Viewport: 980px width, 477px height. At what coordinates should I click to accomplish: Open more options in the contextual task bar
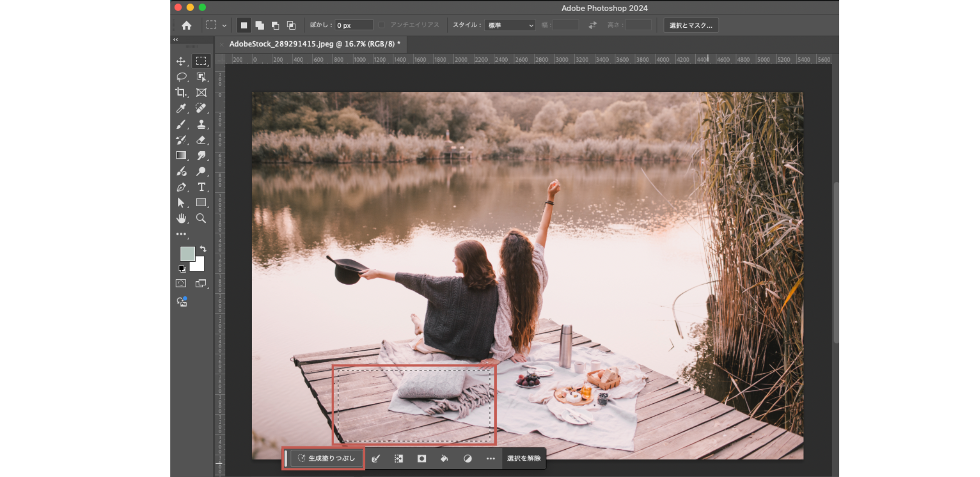point(490,458)
